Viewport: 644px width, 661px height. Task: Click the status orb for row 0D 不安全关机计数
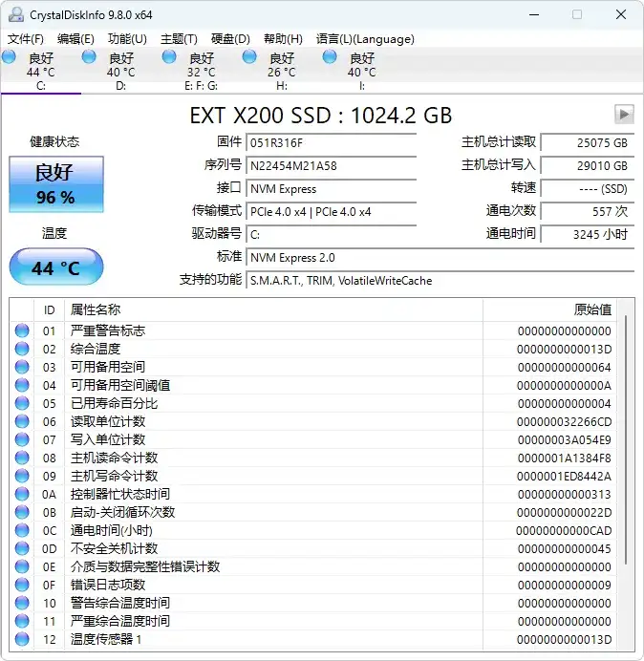(22, 548)
